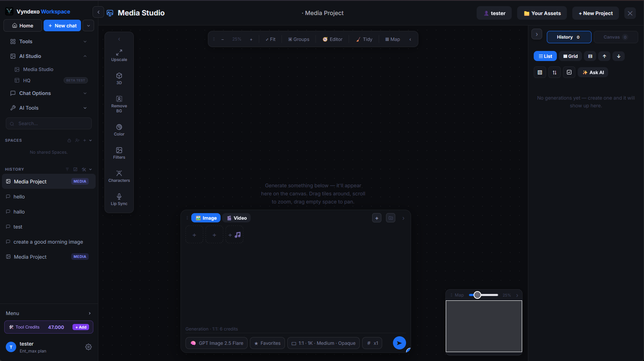644x361 pixels.
Task: Switch to List view in history panel
Action: [x=545, y=56]
